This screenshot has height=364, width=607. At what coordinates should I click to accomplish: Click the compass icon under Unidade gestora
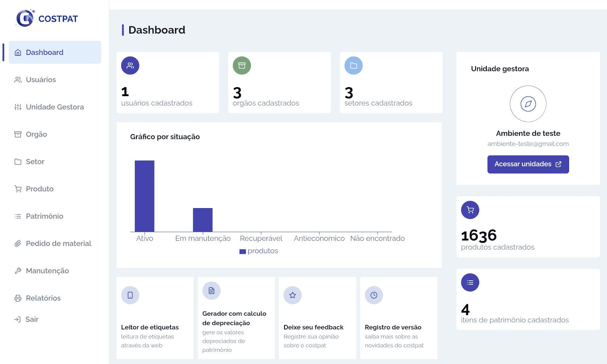[x=528, y=104]
